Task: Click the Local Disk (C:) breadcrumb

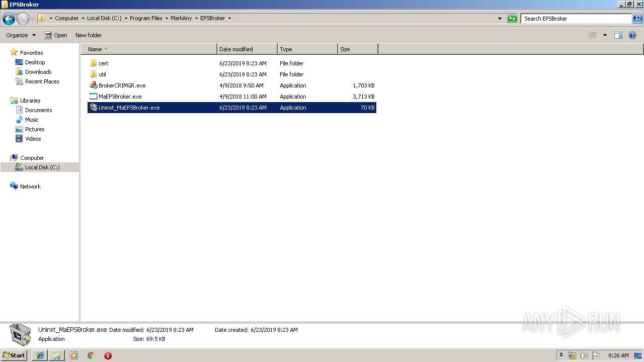Action: pos(104,18)
